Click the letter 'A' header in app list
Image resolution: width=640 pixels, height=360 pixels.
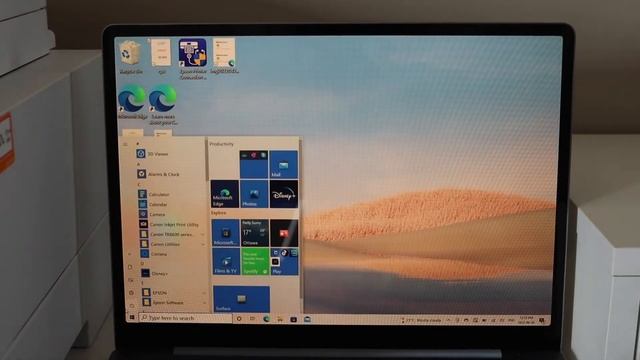click(138, 164)
